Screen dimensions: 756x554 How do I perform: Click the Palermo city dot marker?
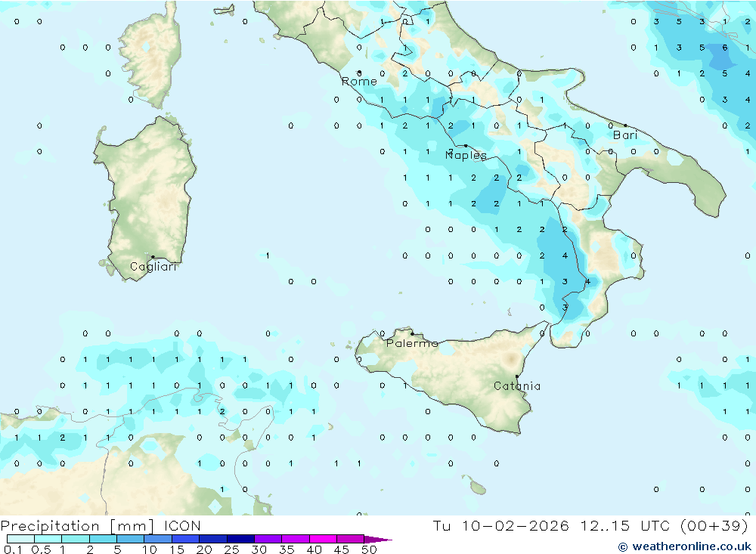412,333
